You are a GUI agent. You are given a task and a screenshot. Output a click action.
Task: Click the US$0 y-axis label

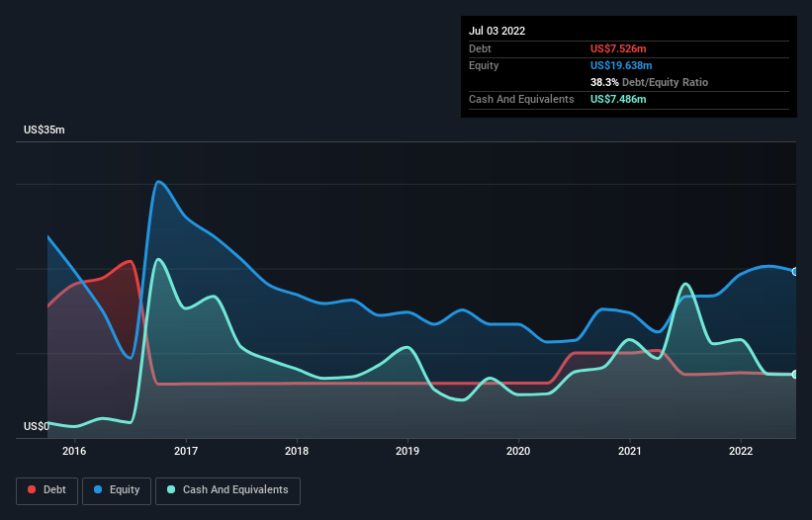click(37, 426)
